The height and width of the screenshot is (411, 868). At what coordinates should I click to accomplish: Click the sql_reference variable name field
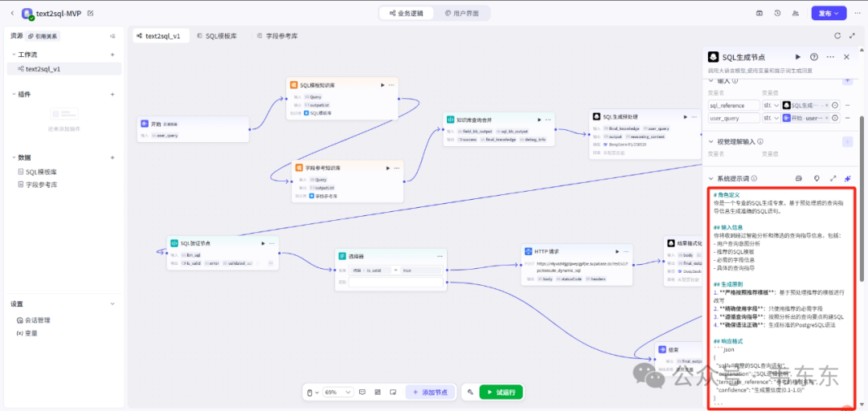pyautogui.click(x=734, y=105)
